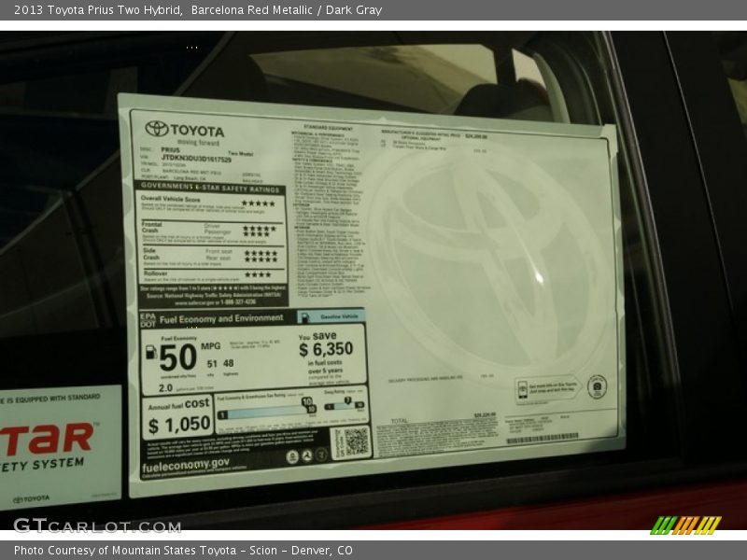Click the Rollover star rating
This screenshot has height=560, width=747.
[258, 274]
